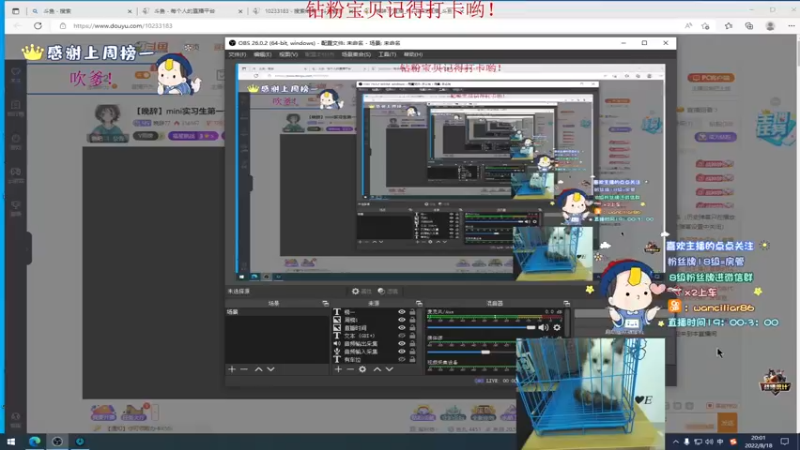This screenshot has height=450, width=800.
Task: Undock the 来源 panel via header icon
Action: tap(419, 304)
